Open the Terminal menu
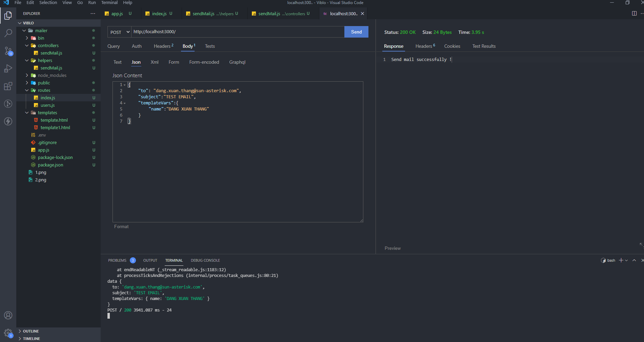This screenshot has height=342, width=644. coord(109,3)
